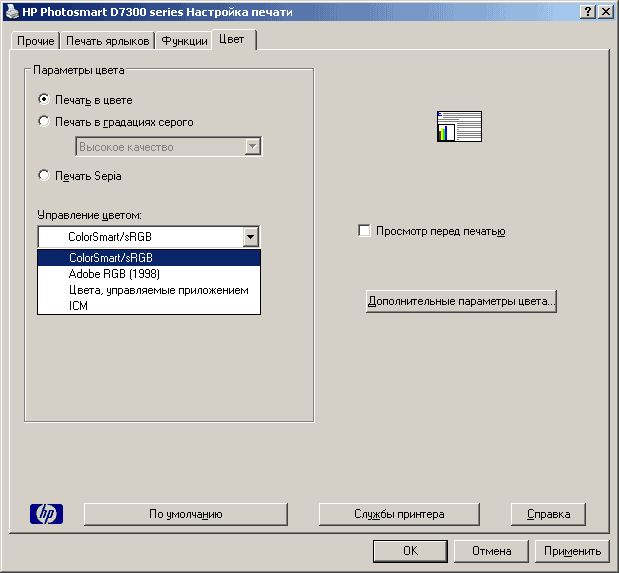Click the 'По умолчанию' button
The height and width of the screenshot is (573, 619).
(x=186, y=514)
